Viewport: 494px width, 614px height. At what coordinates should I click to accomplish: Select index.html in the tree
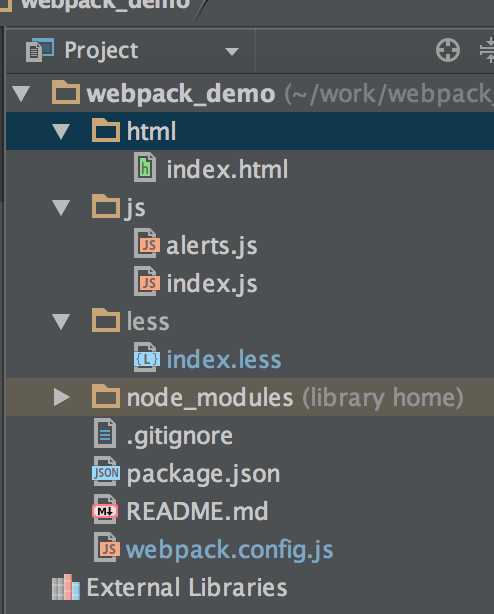click(227, 170)
